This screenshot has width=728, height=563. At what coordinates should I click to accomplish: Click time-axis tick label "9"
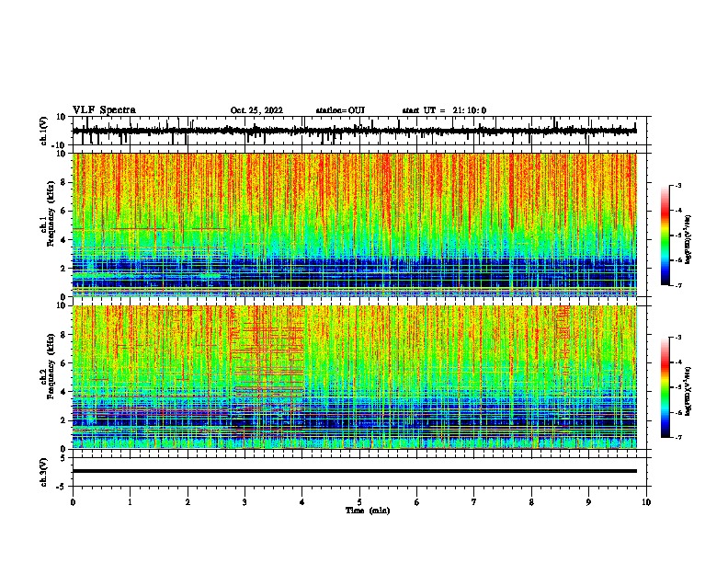coord(588,502)
